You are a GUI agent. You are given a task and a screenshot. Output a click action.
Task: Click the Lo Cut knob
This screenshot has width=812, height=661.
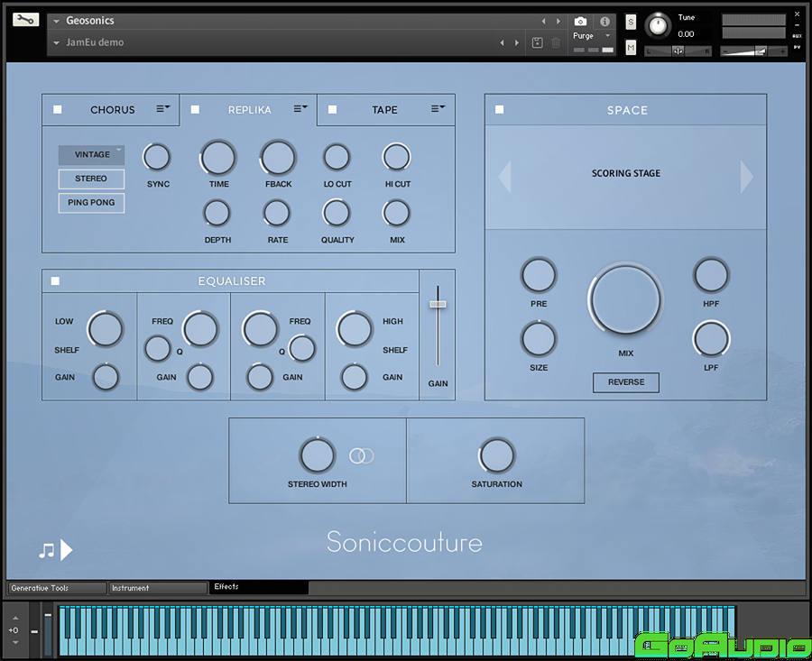[x=337, y=157]
